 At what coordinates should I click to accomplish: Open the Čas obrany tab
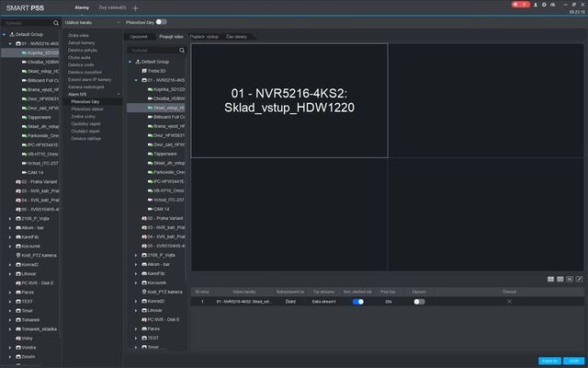pyautogui.click(x=235, y=35)
